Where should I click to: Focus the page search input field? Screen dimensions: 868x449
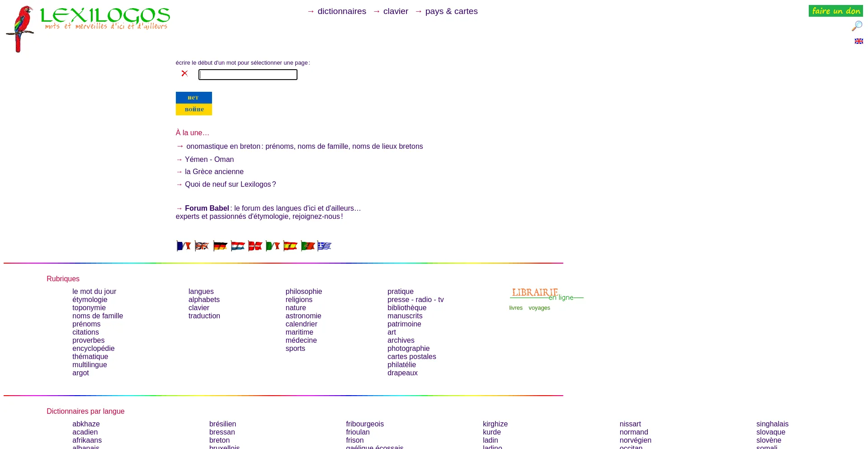click(248, 75)
